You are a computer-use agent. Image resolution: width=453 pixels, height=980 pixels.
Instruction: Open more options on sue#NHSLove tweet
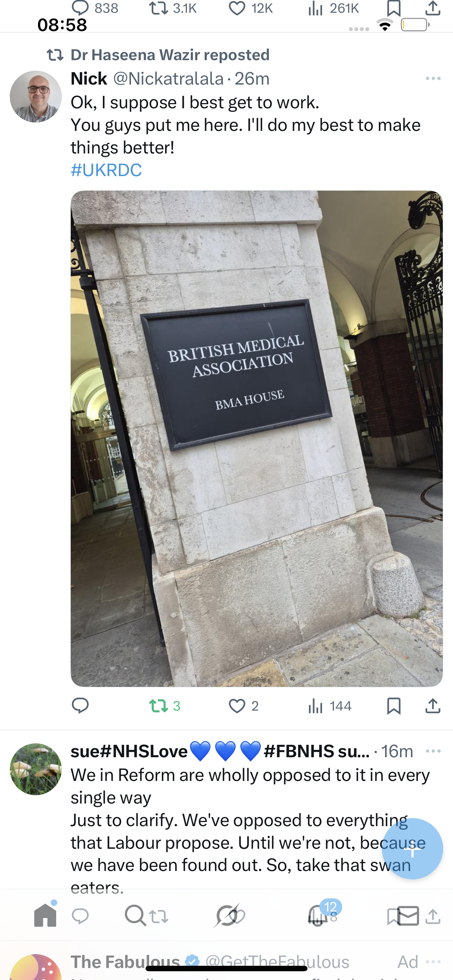coord(433,751)
